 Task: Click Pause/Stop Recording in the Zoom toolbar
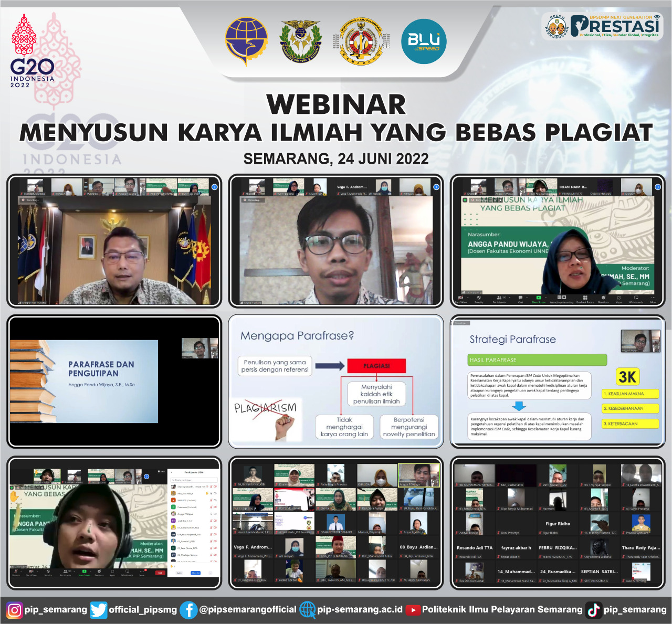coord(561,299)
